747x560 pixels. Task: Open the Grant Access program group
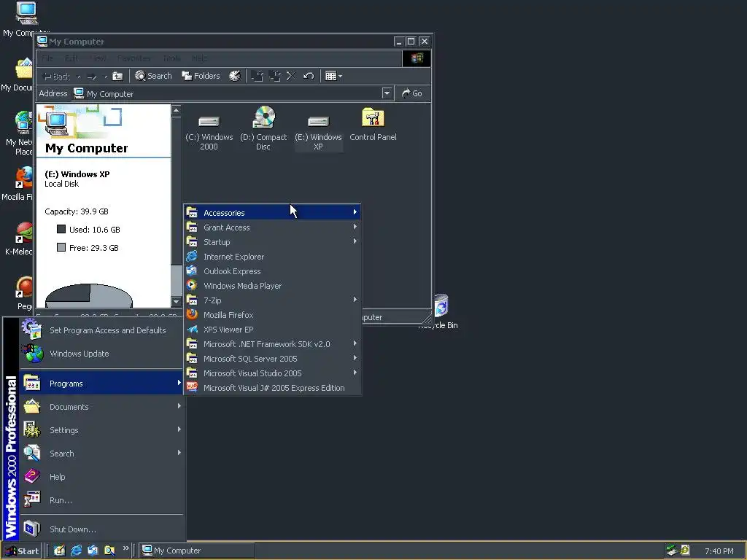pos(273,227)
